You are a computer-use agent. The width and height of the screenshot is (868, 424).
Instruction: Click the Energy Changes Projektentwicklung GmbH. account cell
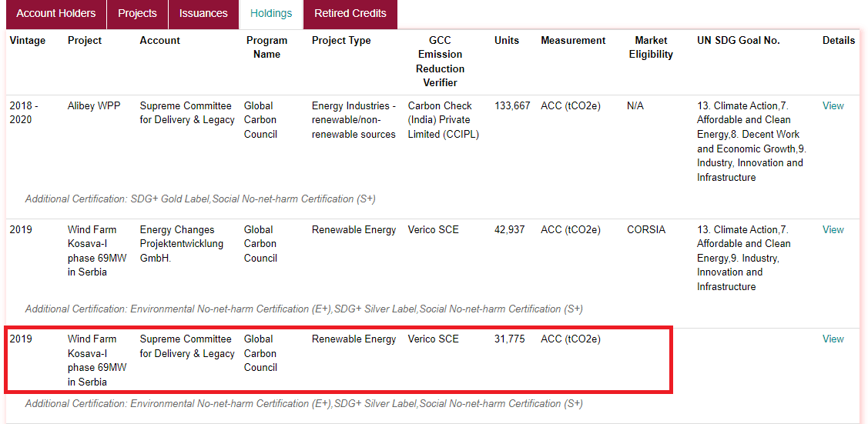182,244
